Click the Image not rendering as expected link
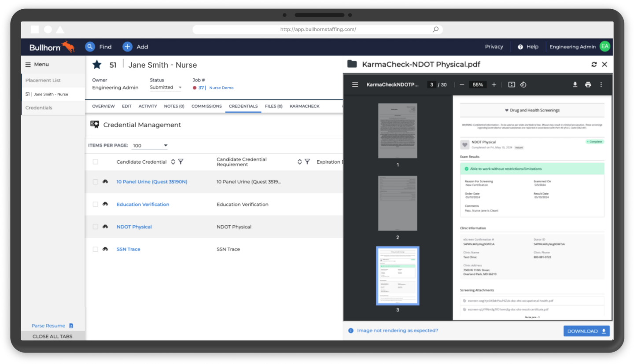Viewport: 634px width, 364px height. [398, 331]
